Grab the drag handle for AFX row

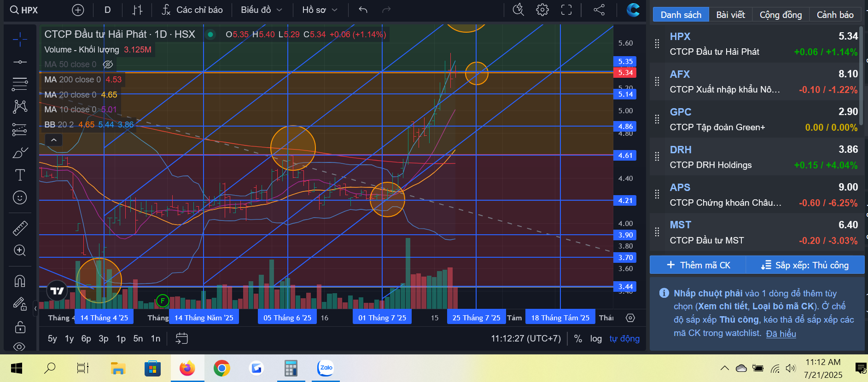click(657, 81)
